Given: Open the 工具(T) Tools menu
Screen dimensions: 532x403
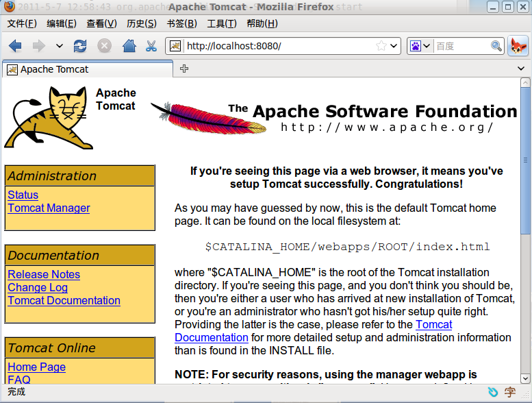Looking at the screenshot, I should click(222, 23).
